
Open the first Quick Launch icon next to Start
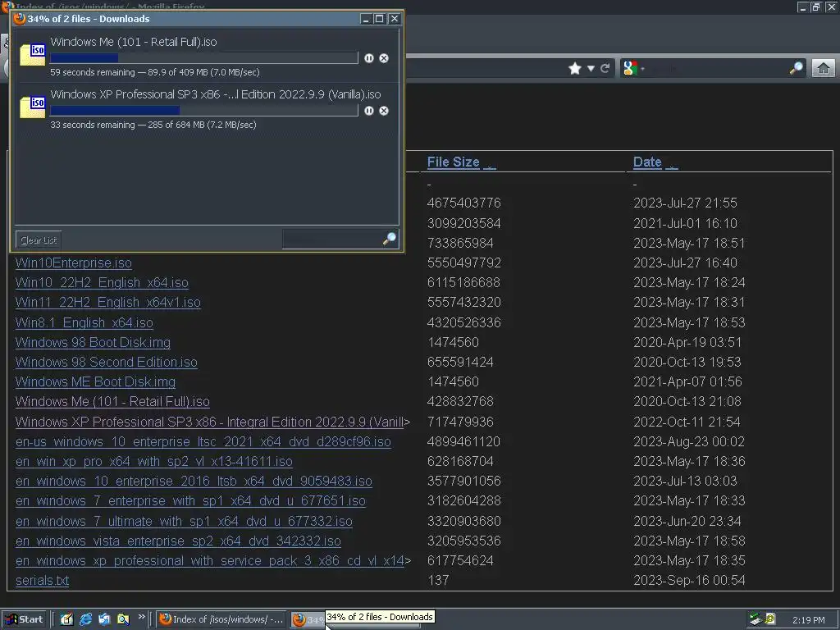[x=66, y=619]
